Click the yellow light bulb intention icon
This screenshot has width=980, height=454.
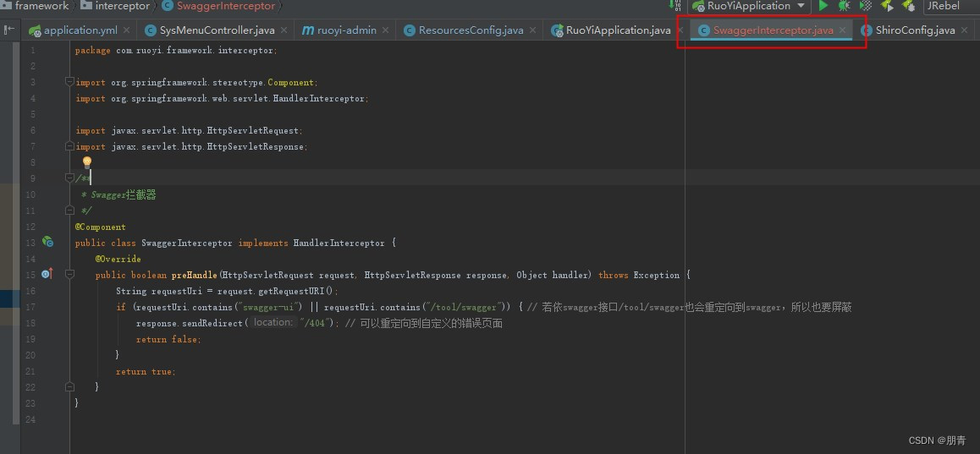[87, 162]
